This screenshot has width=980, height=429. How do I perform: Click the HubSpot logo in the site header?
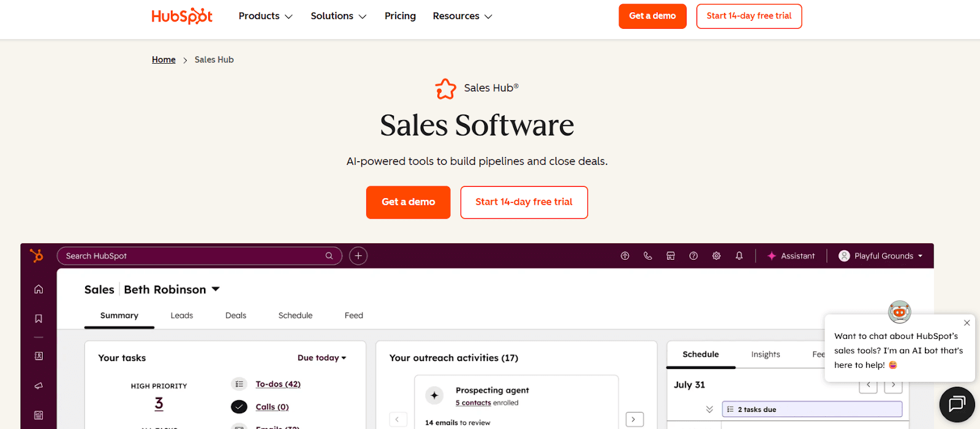coord(182,16)
